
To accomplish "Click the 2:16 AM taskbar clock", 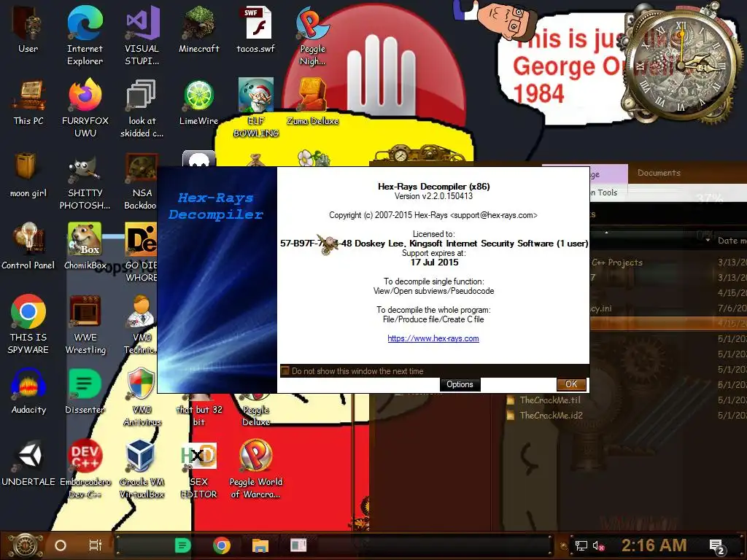I will [x=654, y=545].
